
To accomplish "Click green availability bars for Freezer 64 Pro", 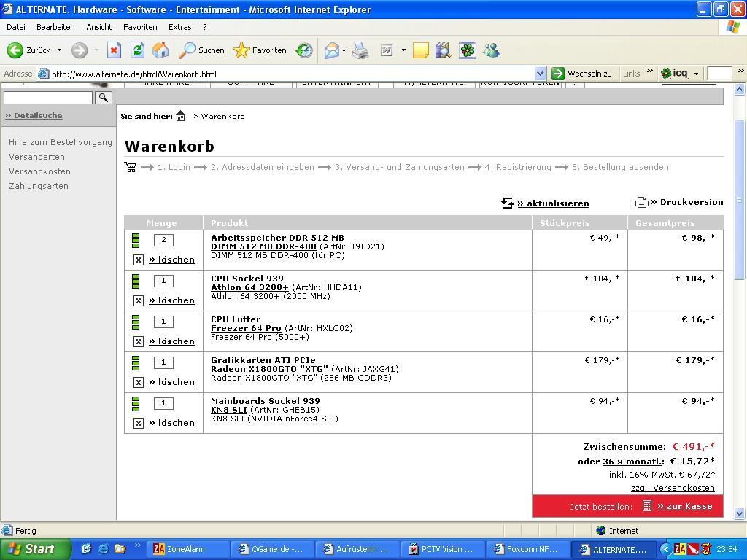I will point(136,322).
